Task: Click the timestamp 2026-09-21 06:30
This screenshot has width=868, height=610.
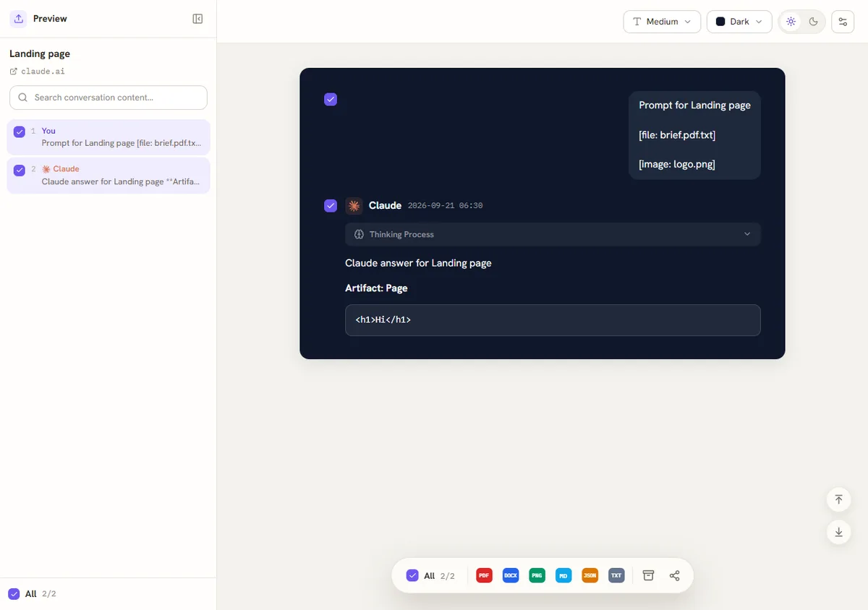Action: pos(445,206)
